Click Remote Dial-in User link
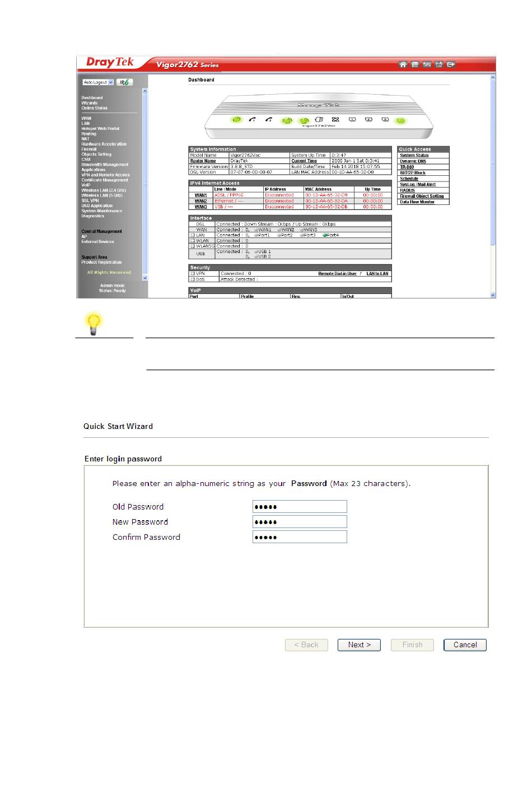The height and width of the screenshot is (789, 532). pos(338,274)
